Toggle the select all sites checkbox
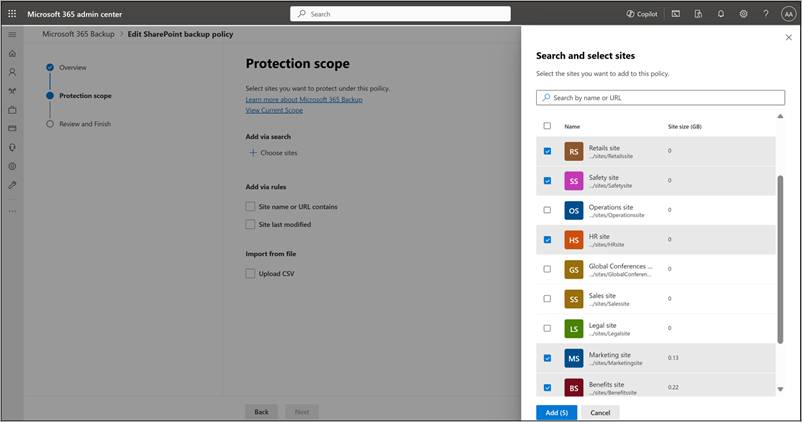802x422 pixels. tap(547, 126)
